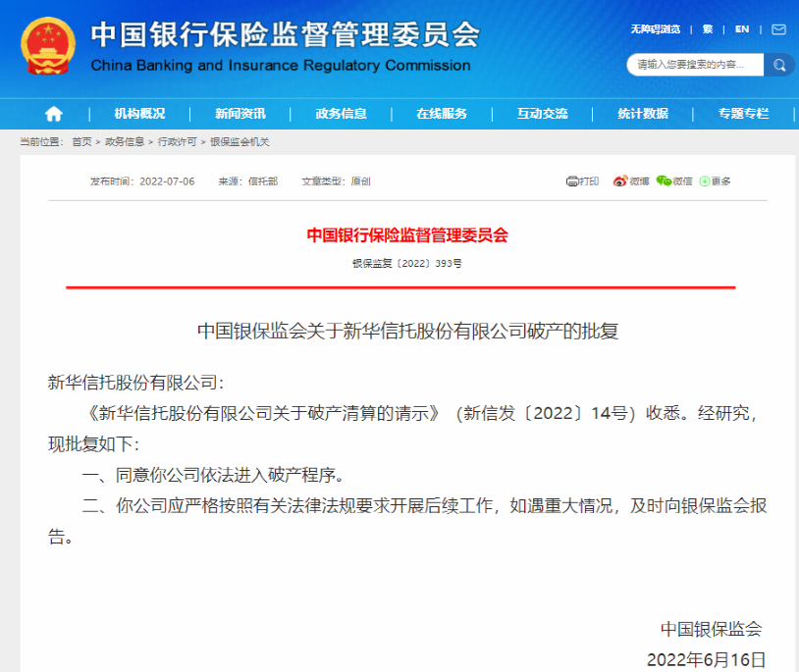Screen dimensions: 799x672
Task: Open the 新闻资讯 menu
Action: pyautogui.click(x=240, y=114)
